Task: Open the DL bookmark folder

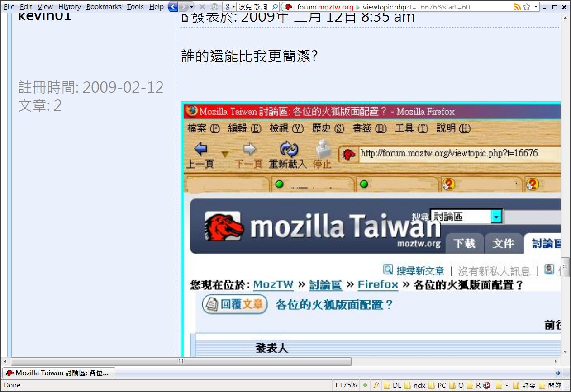Action: [393, 386]
